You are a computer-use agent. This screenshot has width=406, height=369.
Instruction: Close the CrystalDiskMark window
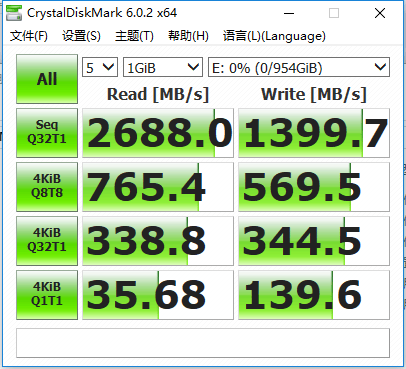pos(380,13)
